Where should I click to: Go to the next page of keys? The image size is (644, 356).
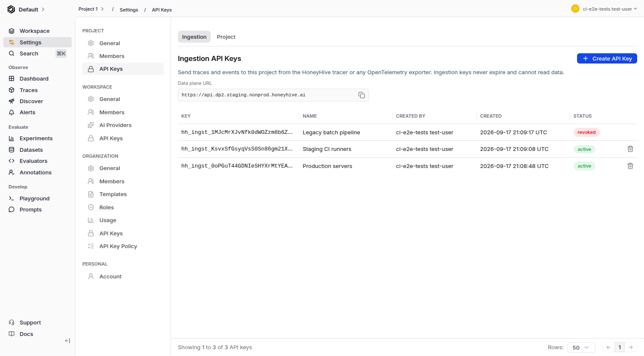pyautogui.click(x=631, y=347)
